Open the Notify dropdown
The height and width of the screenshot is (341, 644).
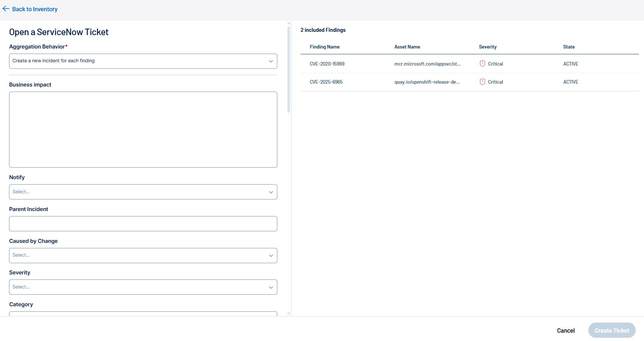tap(143, 192)
